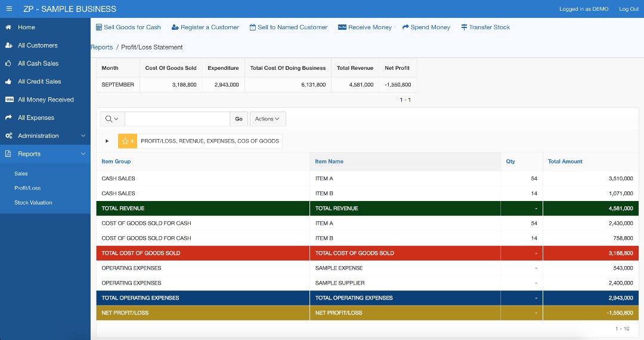Click the All Money Received card icon
This screenshot has width=644, height=340.
pos(9,100)
